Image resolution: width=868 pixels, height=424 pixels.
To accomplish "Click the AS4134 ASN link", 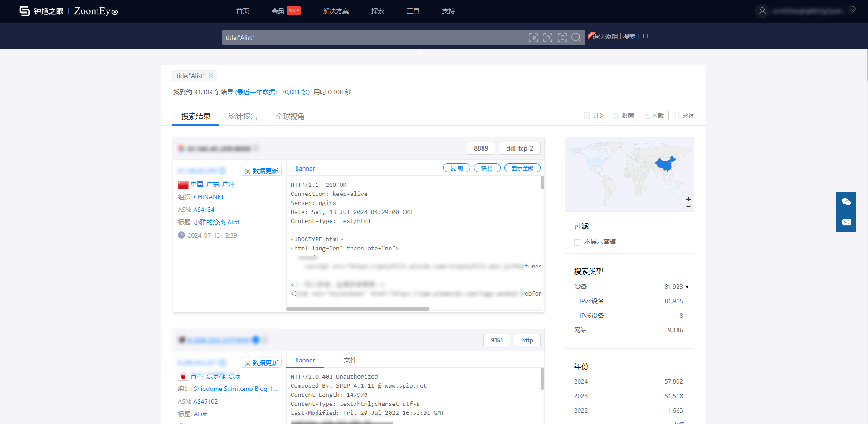I will (204, 210).
